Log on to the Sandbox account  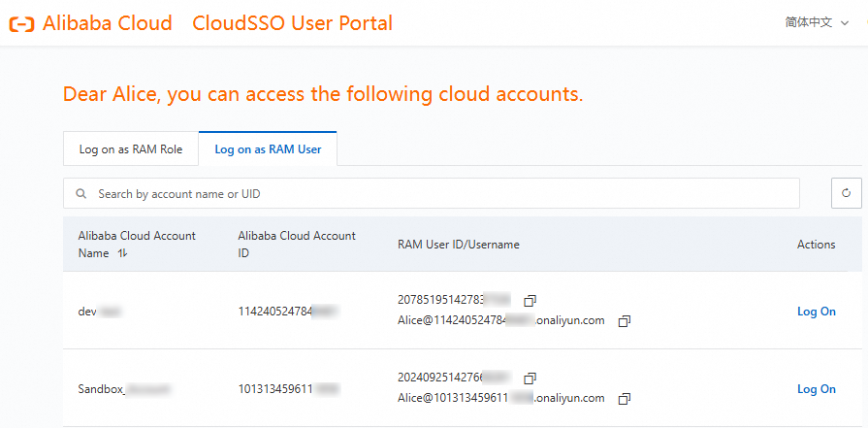[816, 388]
